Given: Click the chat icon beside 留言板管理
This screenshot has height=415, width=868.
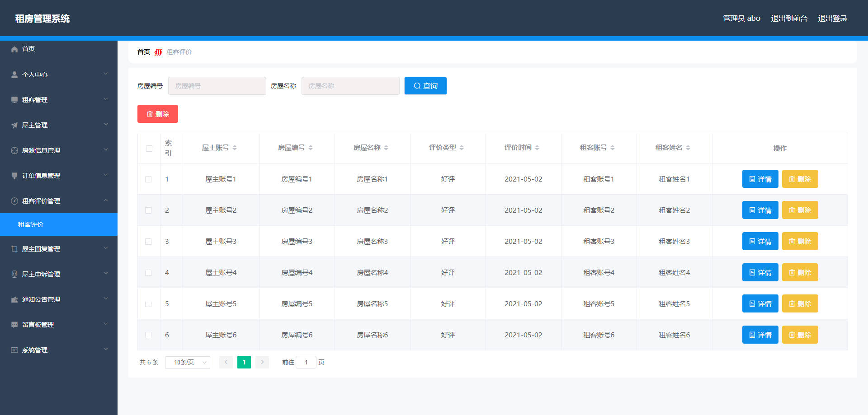Looking at the screenshot, I should tap(14, 325).
